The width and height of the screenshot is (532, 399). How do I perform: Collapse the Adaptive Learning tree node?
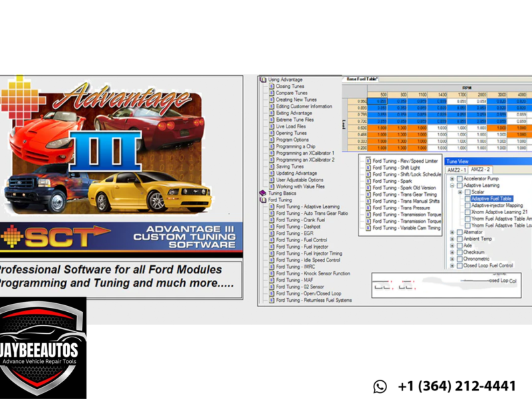(x=452, y=186)
